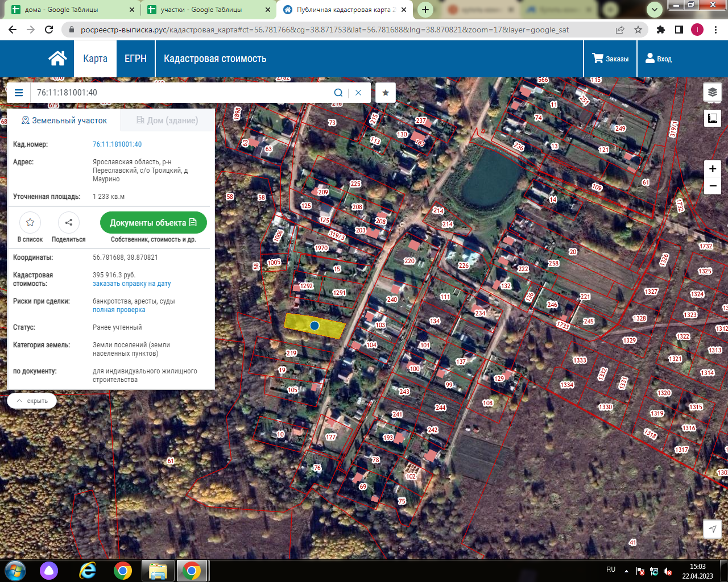Follow the cadastral number 76:11:181001:40 link
The width and height of the screenshot is (728, 582).
pos(117,144)
